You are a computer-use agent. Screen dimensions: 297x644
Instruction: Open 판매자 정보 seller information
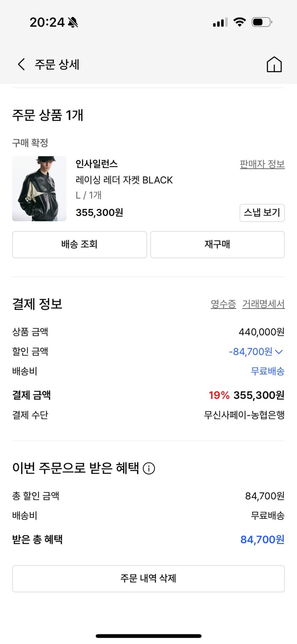(x=262, y=164)
